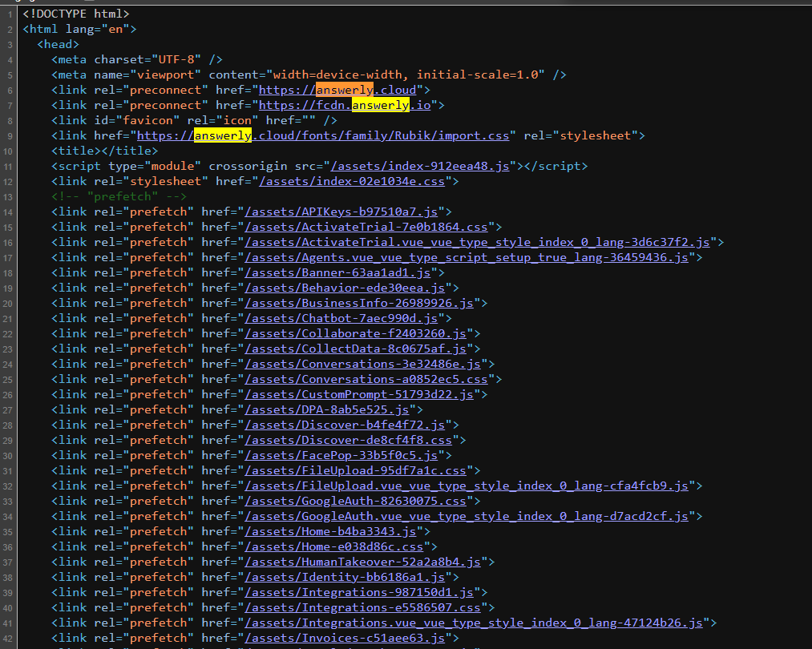Open the Integrations-987150d1.js link
This screenshot has height=649, width=812.
(359, 592)
